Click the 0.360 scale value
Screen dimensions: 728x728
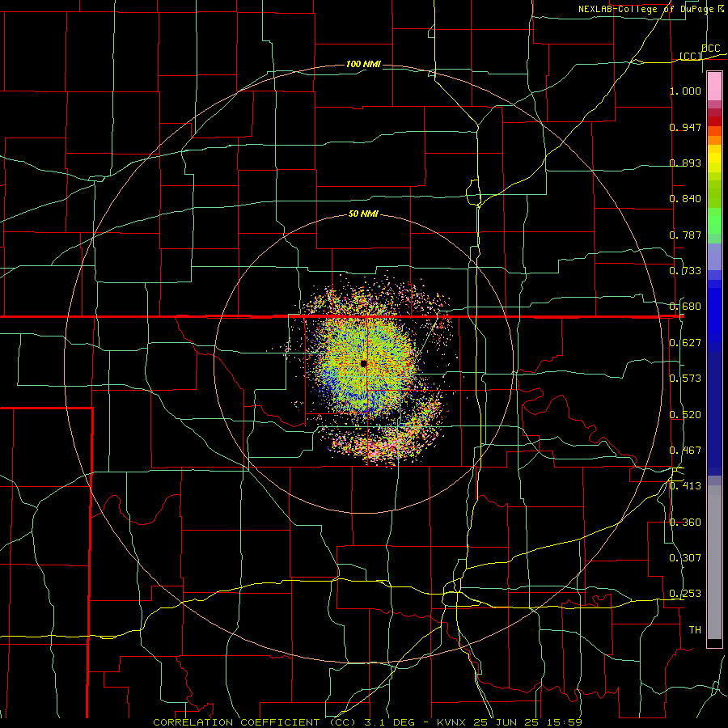(685, 523)
